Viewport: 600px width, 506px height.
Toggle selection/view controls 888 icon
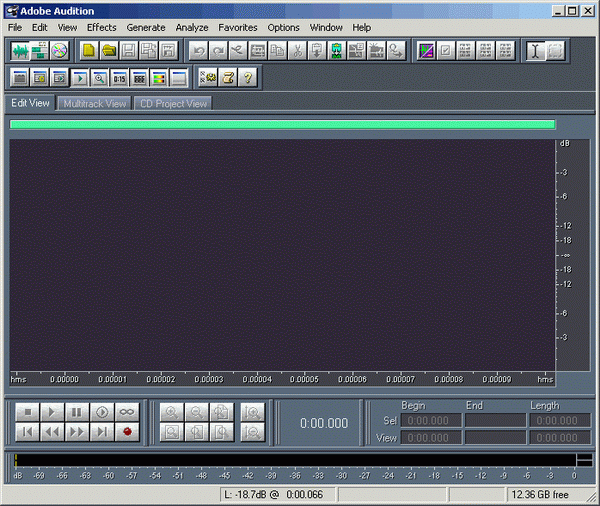139,78
